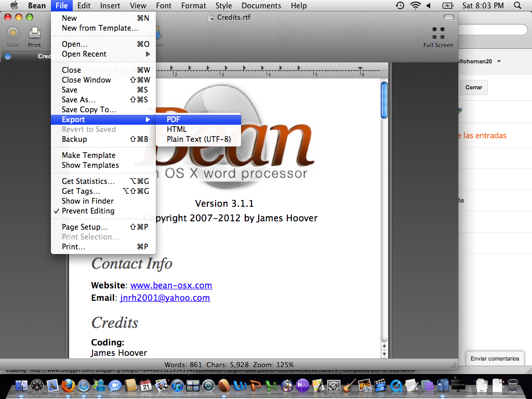Image resolution: width=532 pixels, height=399 pixels.
Task: Open the Edit menu
Action: (x=84, y=5)
